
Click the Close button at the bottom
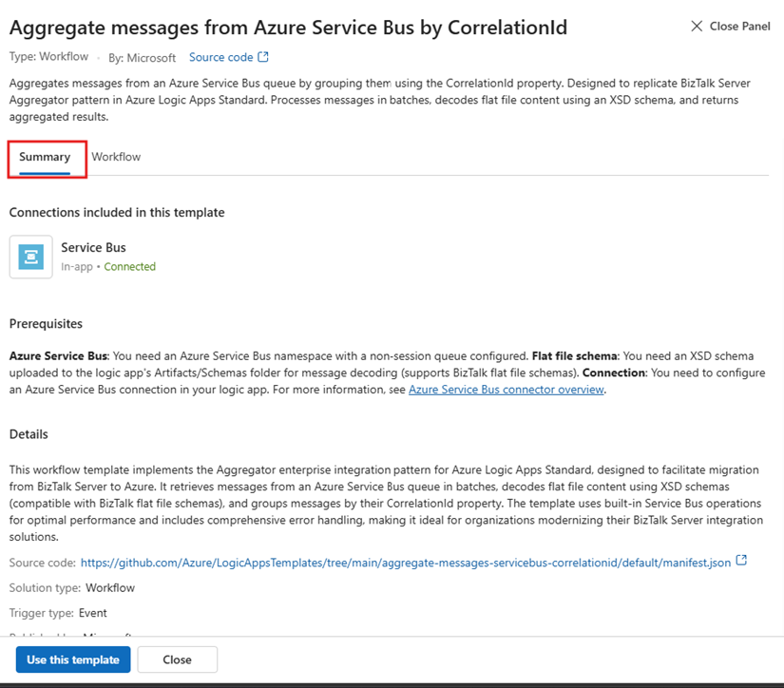(x=177, y=659)
